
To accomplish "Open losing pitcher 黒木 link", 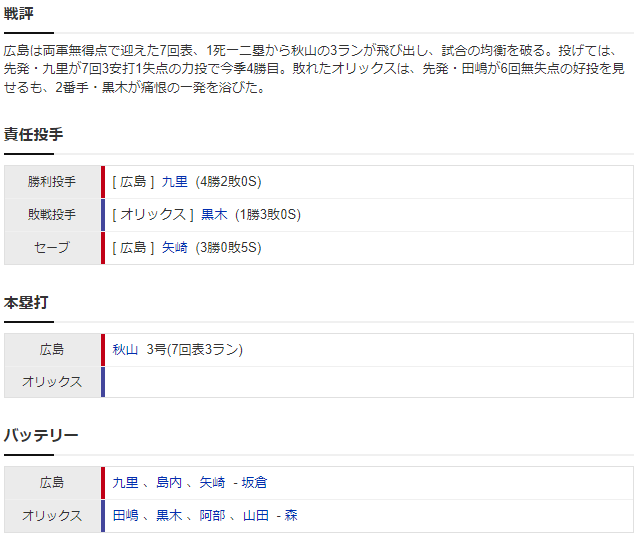I will click(x=214, y=215).
